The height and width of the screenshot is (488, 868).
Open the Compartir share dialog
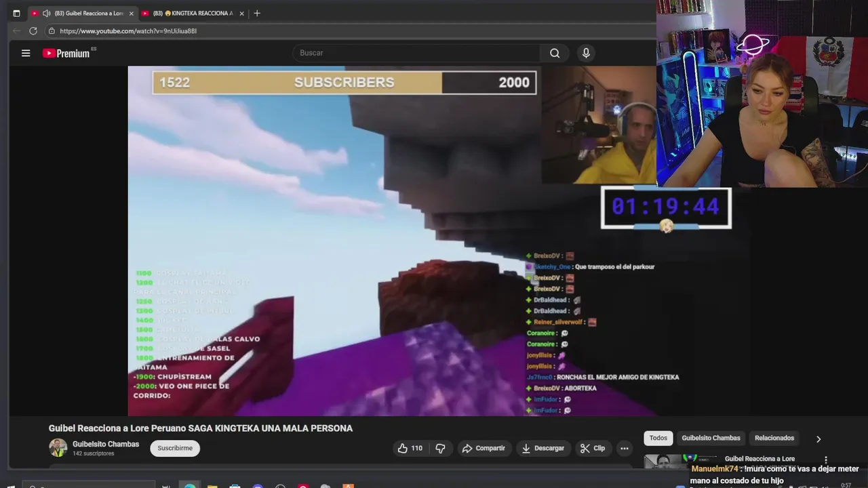484,448
